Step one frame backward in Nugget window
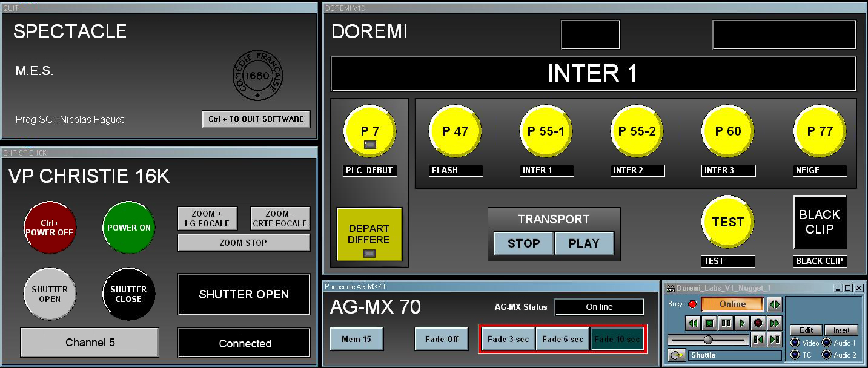Viewport: 868px width, 368px height. pos(758,340)
